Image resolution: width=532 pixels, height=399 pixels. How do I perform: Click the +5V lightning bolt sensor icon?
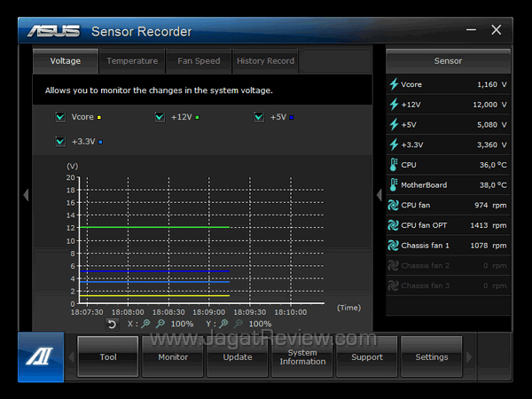tap(394, 124)
